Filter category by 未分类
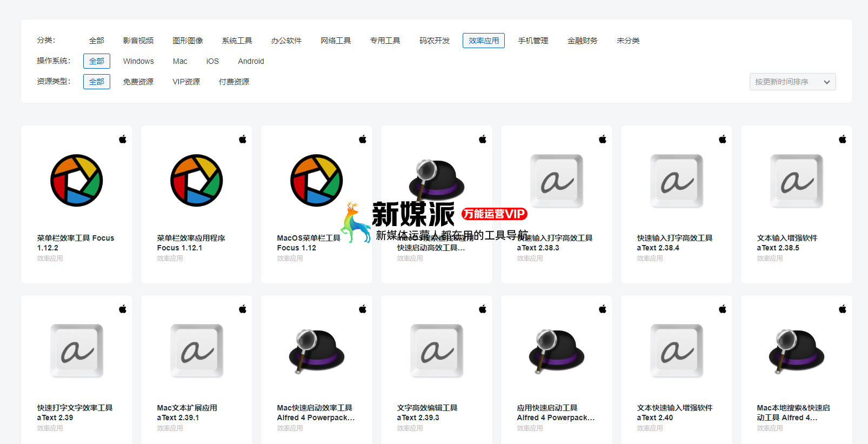Viewport: 868px width, 444px height. click(628, 41)
